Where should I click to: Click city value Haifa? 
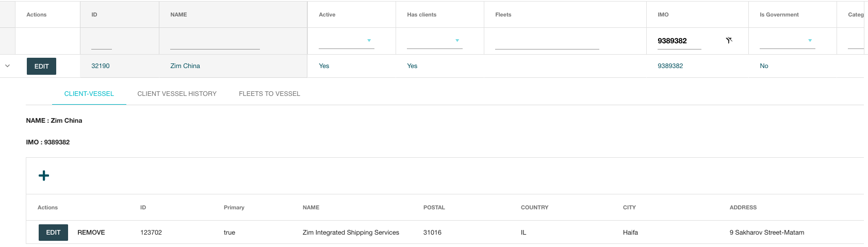click(630, 233)
